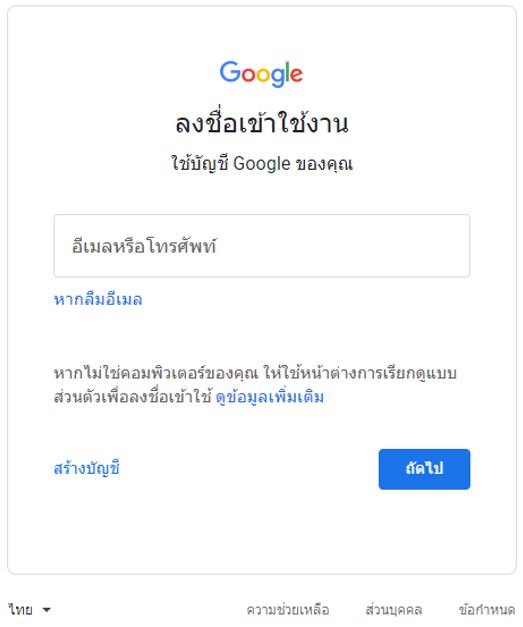Image resolution: width=523 pixels, height=627 pixels.
Task: Open the ดูข้อมูลเพิ่มเติม learn more link
Action: click(269, 397)
